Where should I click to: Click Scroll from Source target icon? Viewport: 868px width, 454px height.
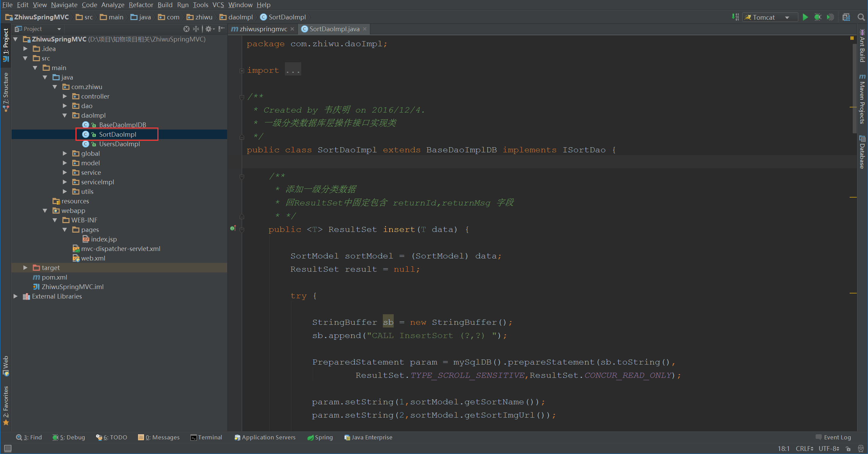coord(186,29)
